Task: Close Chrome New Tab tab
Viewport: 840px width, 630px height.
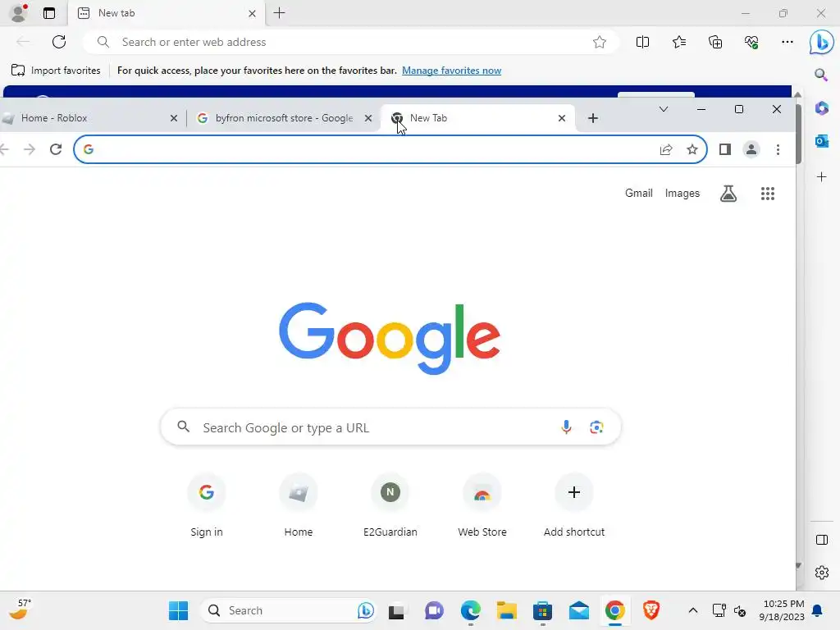Action: pos(561,118)
